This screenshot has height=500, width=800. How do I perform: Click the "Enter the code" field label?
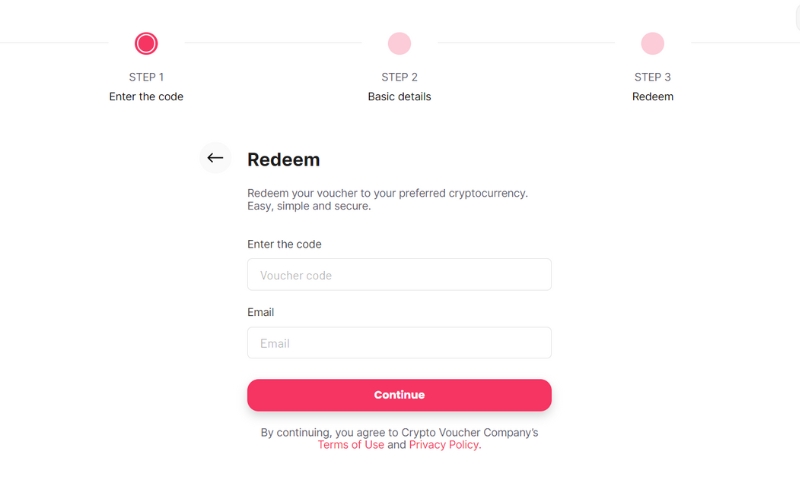pyautogui.click(x=284, y=244)
